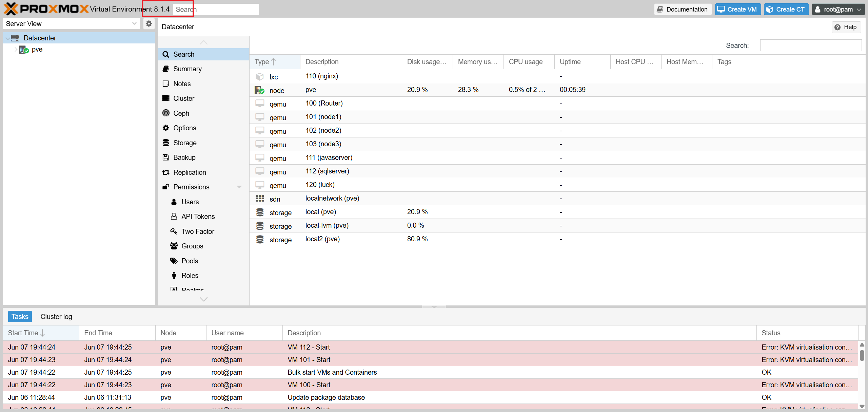Select the Two Factor key icon
The height and width of the screenshot is (412, 868).
(x=174, y=231)
